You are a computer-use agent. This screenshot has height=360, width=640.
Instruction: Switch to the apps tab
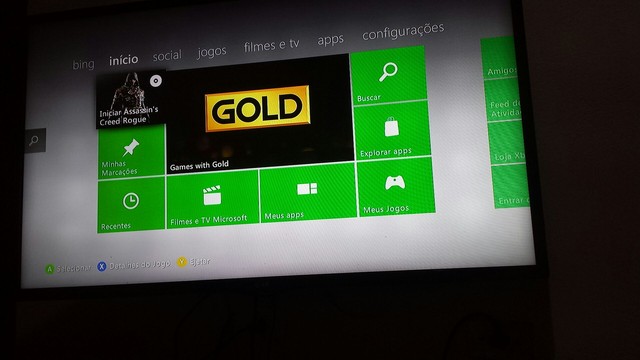[331, 40]
